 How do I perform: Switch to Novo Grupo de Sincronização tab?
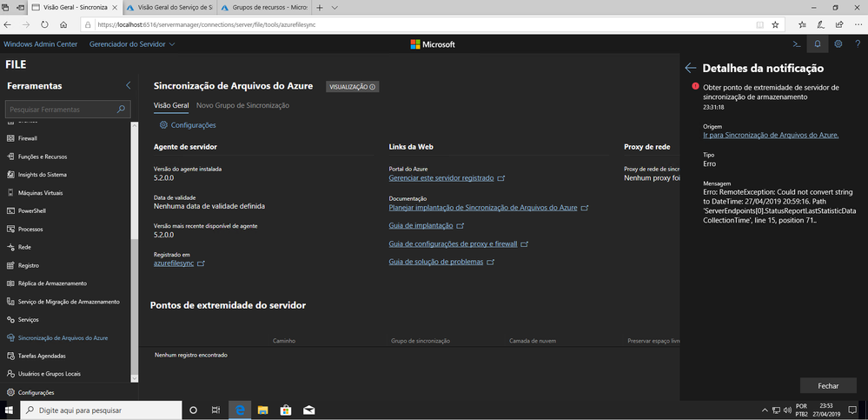click(242, 105)
